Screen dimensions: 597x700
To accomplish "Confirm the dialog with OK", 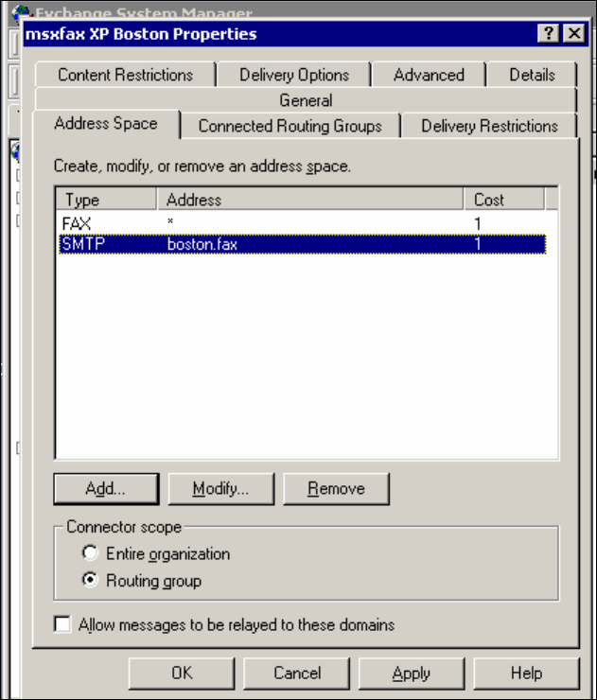I will [x=182, y=673].
